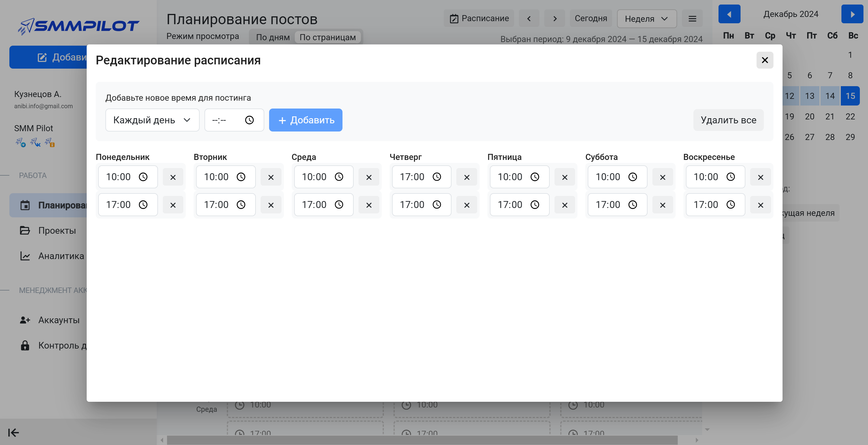Edit the first Thursday 17:00 time field
The height and width of the screenshot is (445, 868).
421,177
